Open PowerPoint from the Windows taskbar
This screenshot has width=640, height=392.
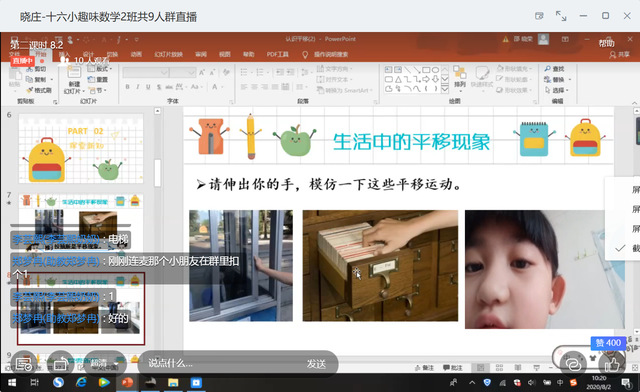[x=127, y=383]
